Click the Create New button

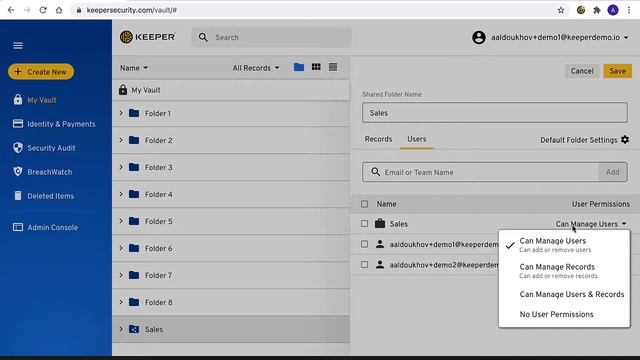[x=41, y=72]
